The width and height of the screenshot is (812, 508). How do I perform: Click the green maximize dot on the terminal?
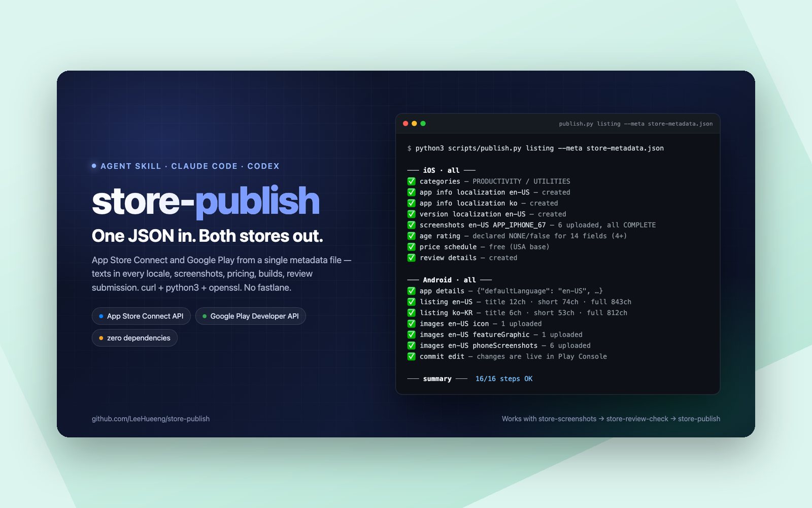click(423, 123)
